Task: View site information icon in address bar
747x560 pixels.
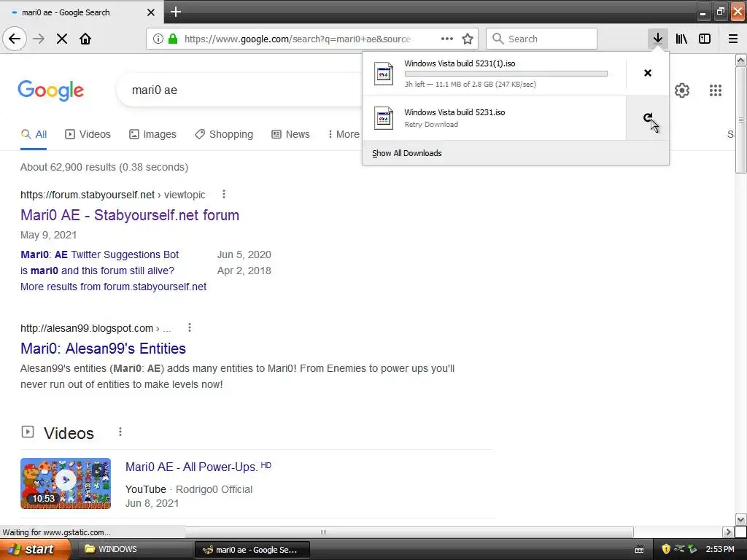Action: pos(158,39)
